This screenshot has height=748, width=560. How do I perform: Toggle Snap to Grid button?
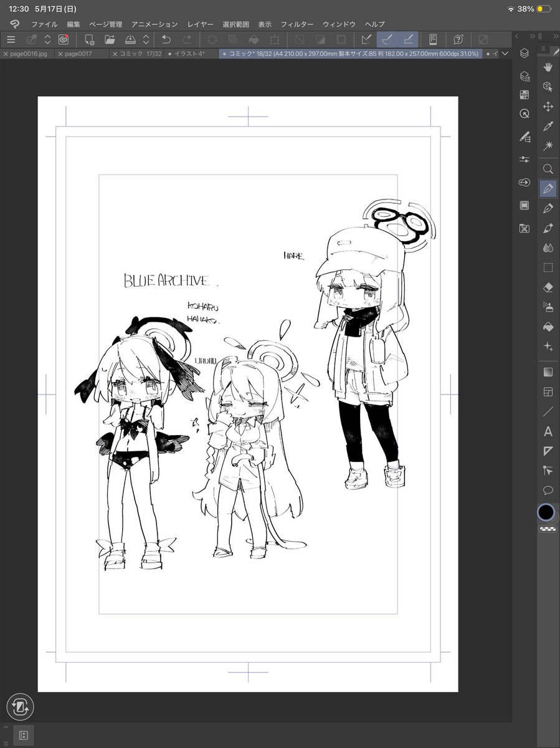click(408, 39)
